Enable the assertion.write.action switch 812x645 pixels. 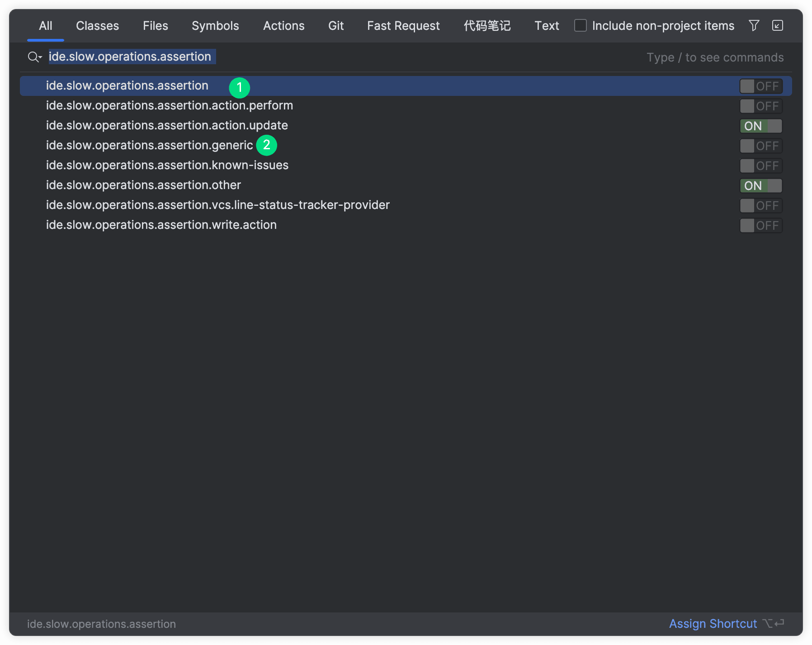pos(760,225)
